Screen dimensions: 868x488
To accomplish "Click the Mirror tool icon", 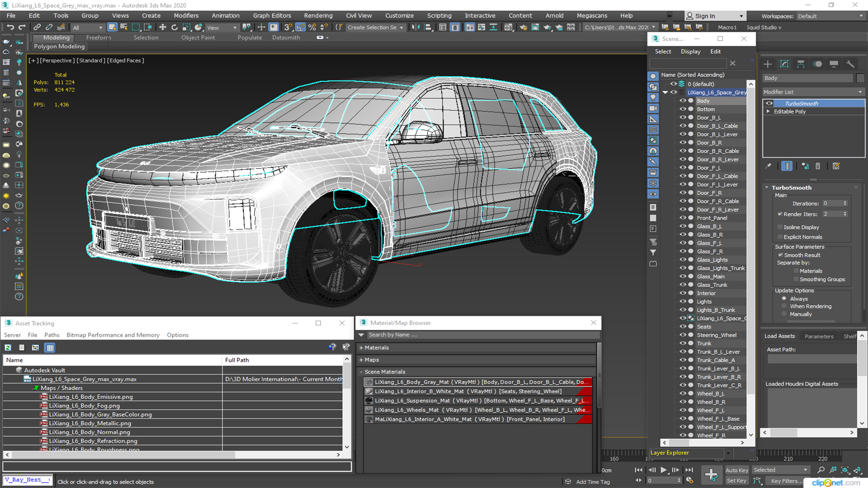I will point(415,27).
